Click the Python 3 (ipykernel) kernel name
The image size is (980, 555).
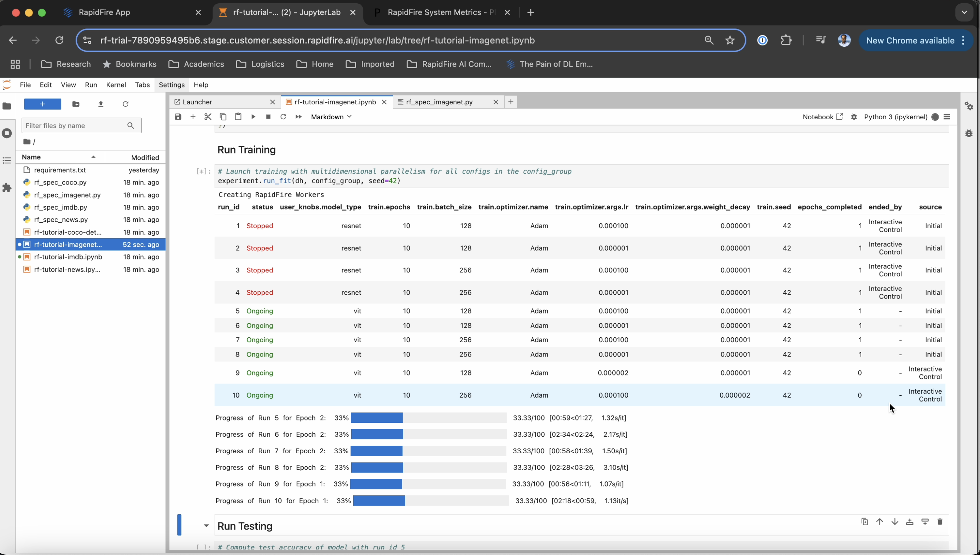(x=895, y=117)
